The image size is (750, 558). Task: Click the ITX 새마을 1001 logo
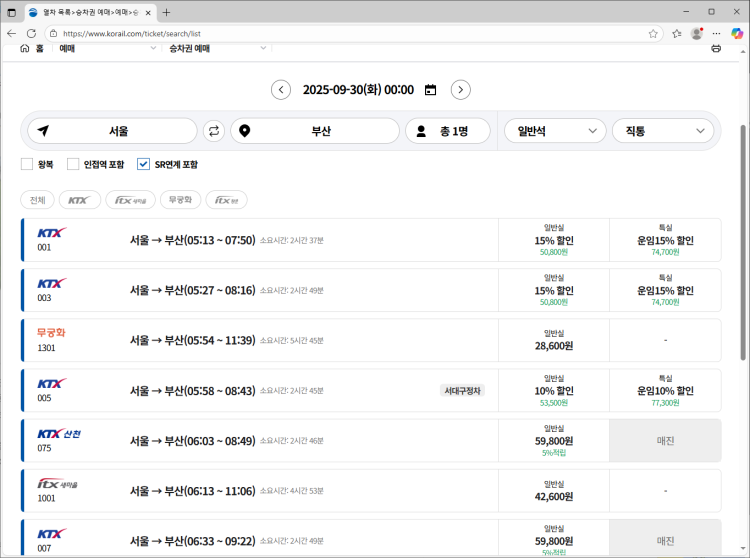point(57,484)
